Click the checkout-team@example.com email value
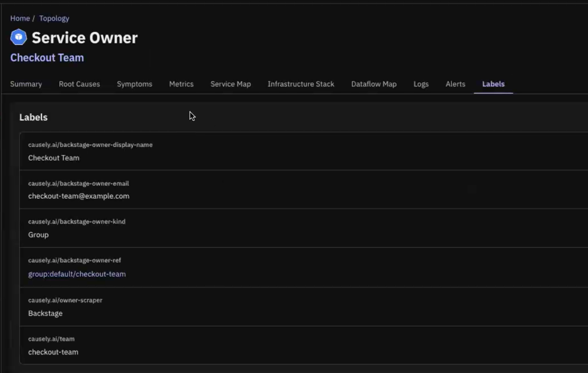Image resolution: width=588 pixels, height=373 pixels. 79,196
